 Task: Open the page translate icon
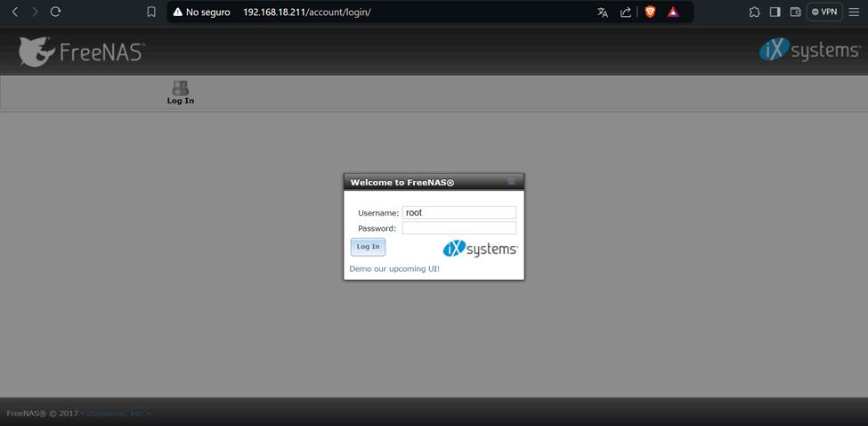[x=603, y=12]
